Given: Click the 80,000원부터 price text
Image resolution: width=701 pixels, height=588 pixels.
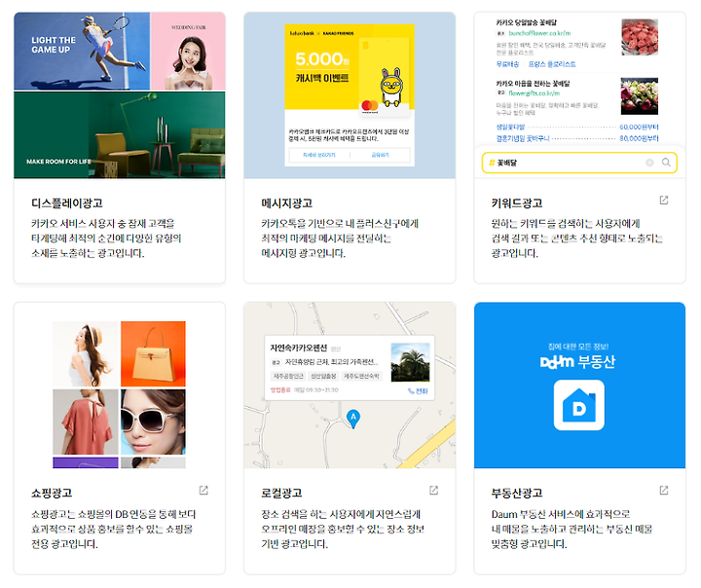Looking at the screenshot, I should [639, 138].
